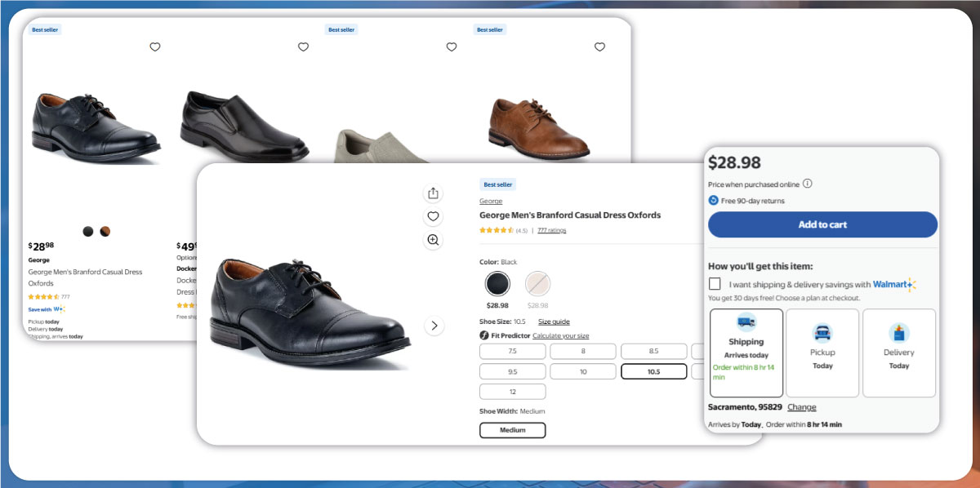
Task: Click the Arrives by Today order-within text
Action: click(775, 424)
